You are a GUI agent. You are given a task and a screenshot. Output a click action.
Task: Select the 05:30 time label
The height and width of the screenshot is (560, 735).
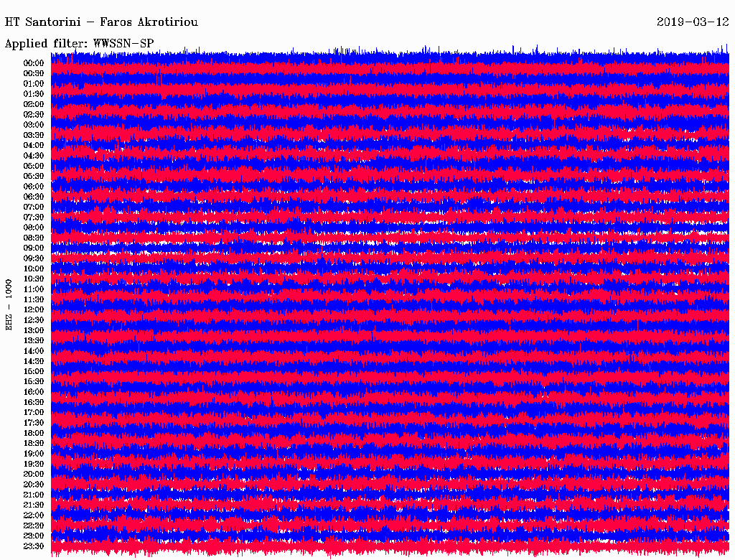point(34,177)
